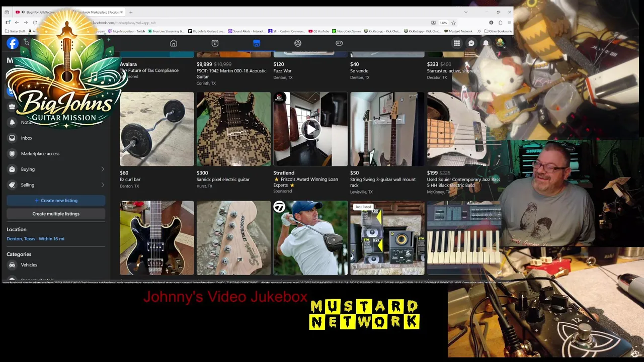Open the Sound Alerts bookmark
Screen dimensions: 644x362
tap(247, 31)
